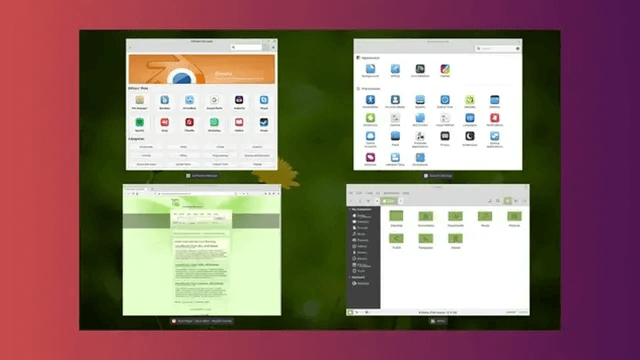This screenshot has height=360, width=640.
Task: Open Backgrounds in System Settings
Action: (370, 71)
